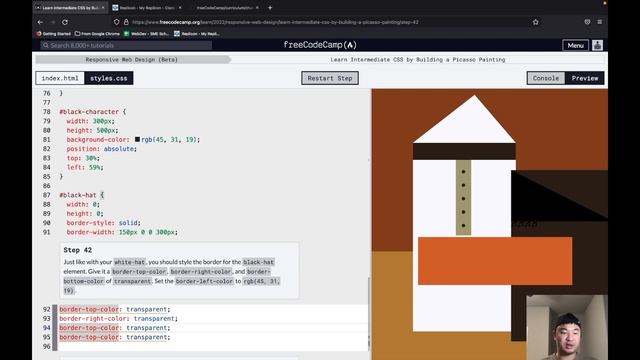
Task: Switch to the index.html editor tab
Action: coord(60,78)
